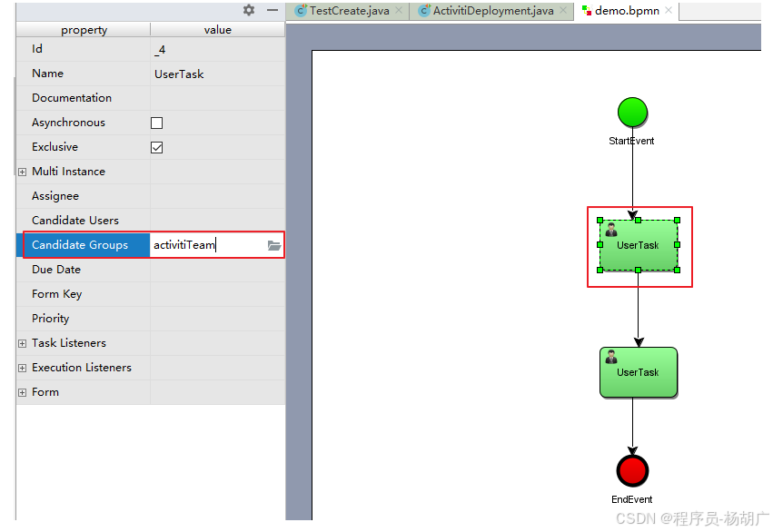Expand the Task Listeners section

tap(20, 343)
